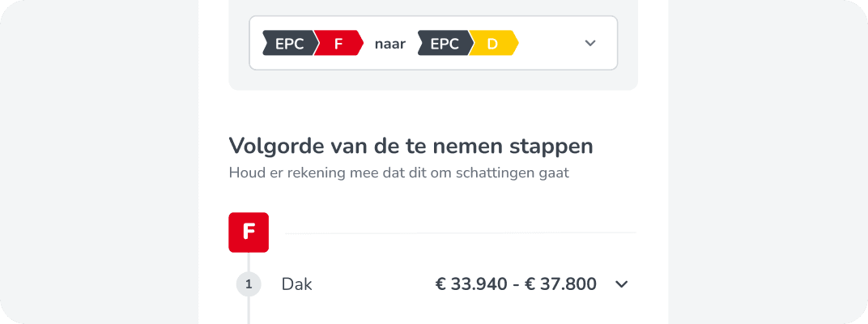Click the upper estimate € 37.800

(x=562, y=284)
